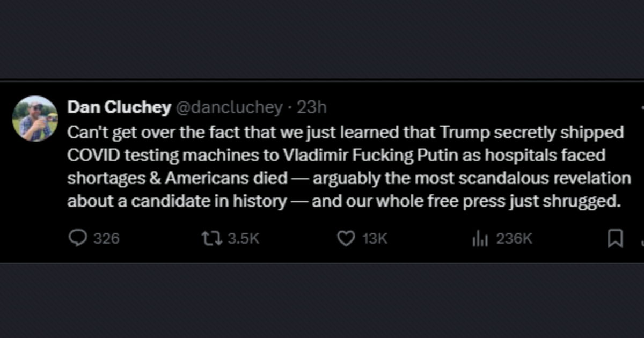This screenshot has width=644, height=338.
Task: Toggle repost status for this tweet
Action: [x=213, y=238]
